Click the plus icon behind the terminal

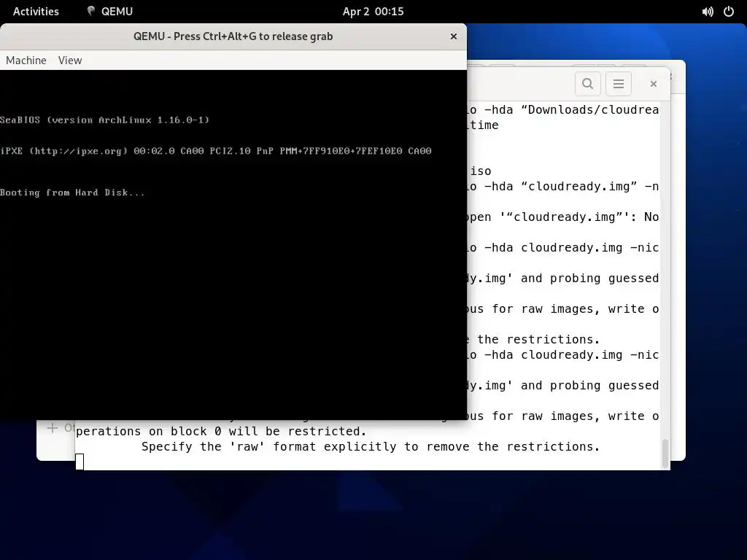click(x=53, y=427)
